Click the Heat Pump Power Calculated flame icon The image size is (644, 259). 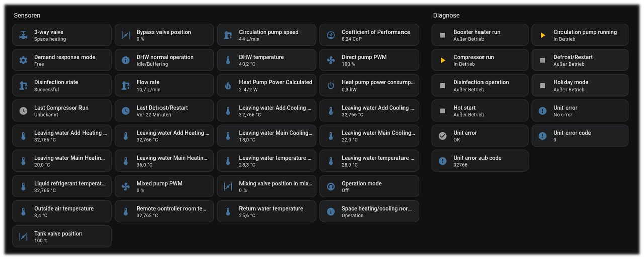[x=228, y=85]
